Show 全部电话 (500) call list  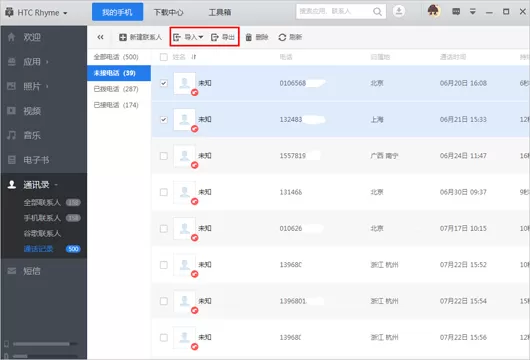[116, 57]
